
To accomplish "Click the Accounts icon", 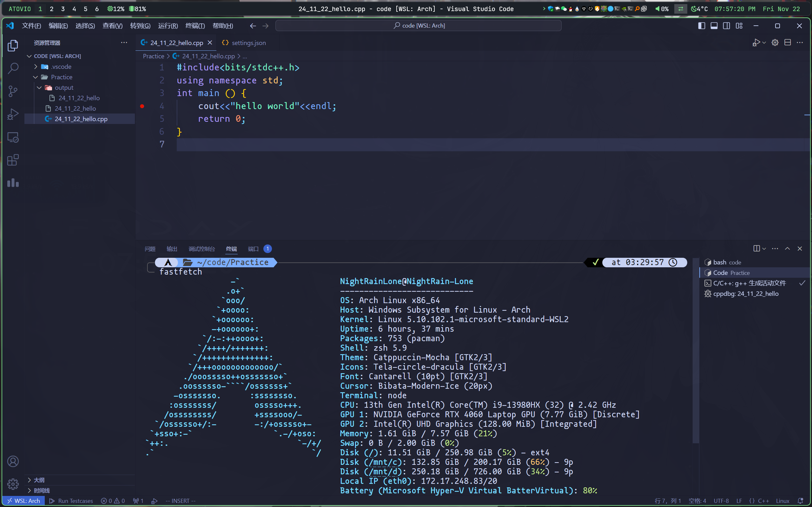I will (13, 461).
